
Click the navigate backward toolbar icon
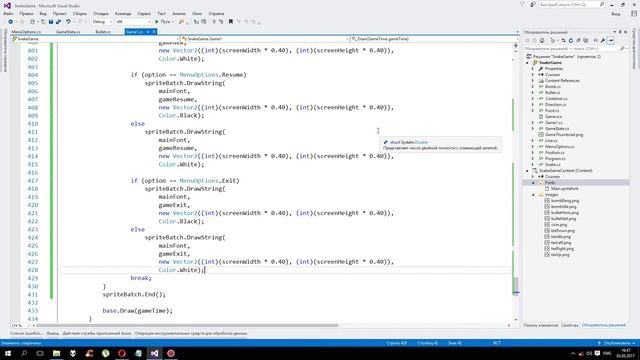[x=11, y=22]
